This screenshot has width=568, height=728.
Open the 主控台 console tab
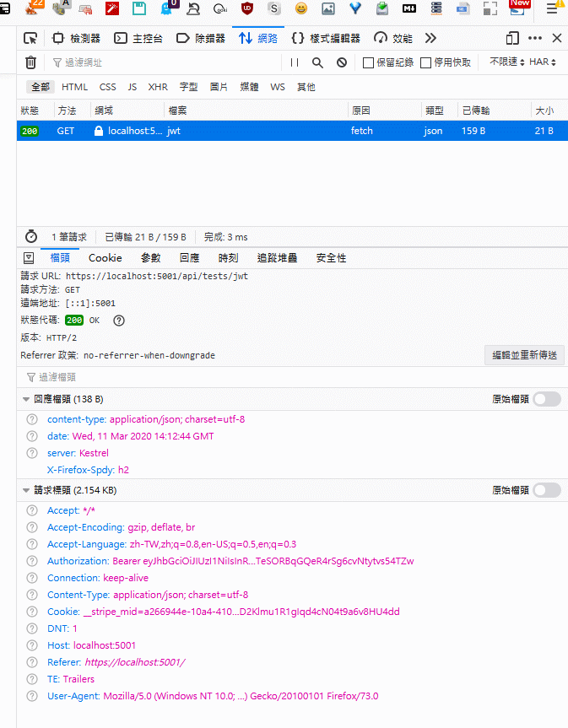tap(138, 39)
